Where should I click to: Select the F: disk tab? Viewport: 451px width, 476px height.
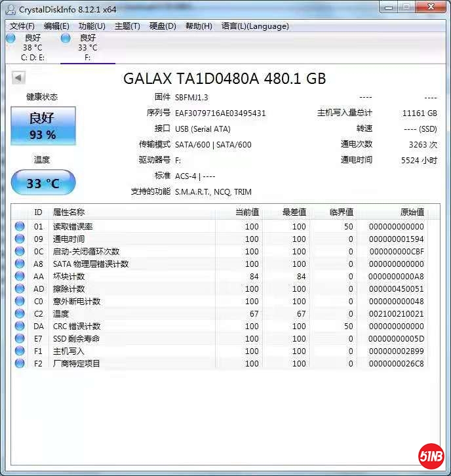tap(88, 48)
